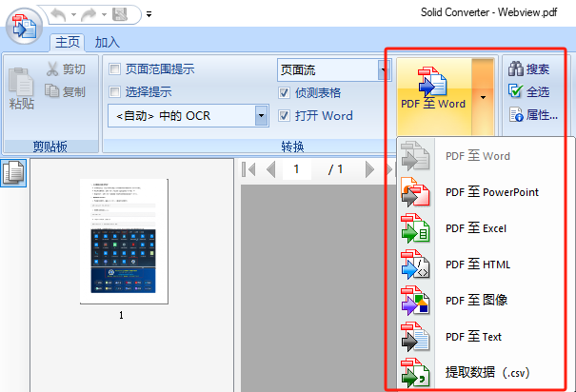This screenshot has width=576, height=392.
Task: Click the total page count / 1
Action: coord(335,169)
